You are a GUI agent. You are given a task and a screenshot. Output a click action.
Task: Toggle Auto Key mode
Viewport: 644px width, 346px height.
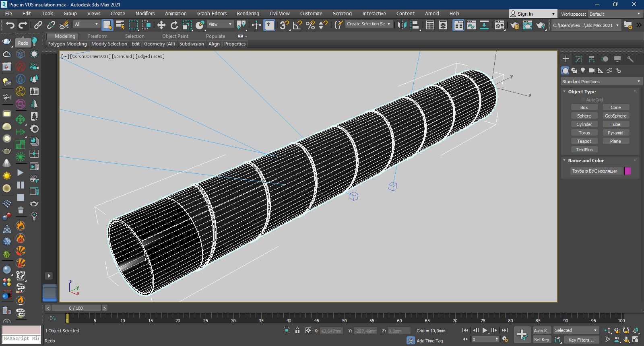coord(541,331)
